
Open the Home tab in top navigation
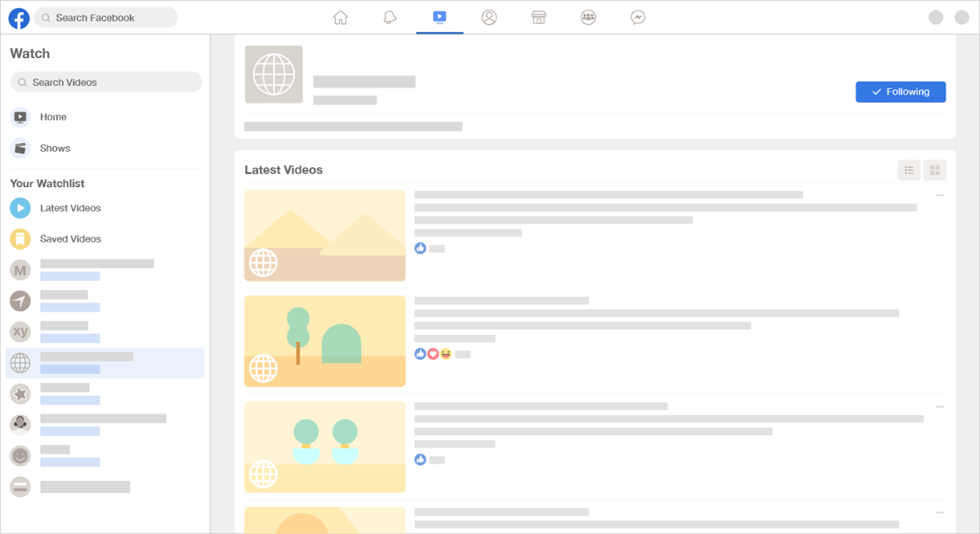[341, 17]
